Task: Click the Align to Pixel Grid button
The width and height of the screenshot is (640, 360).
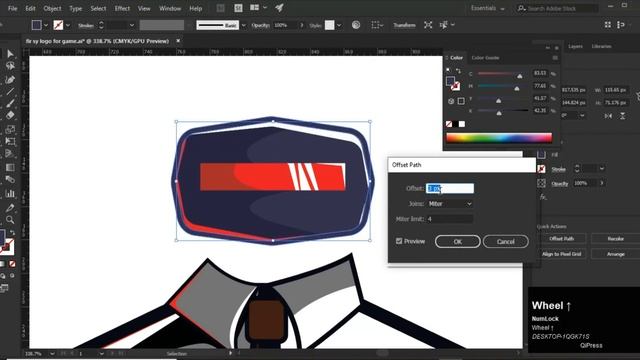Action: click(562, 254)
